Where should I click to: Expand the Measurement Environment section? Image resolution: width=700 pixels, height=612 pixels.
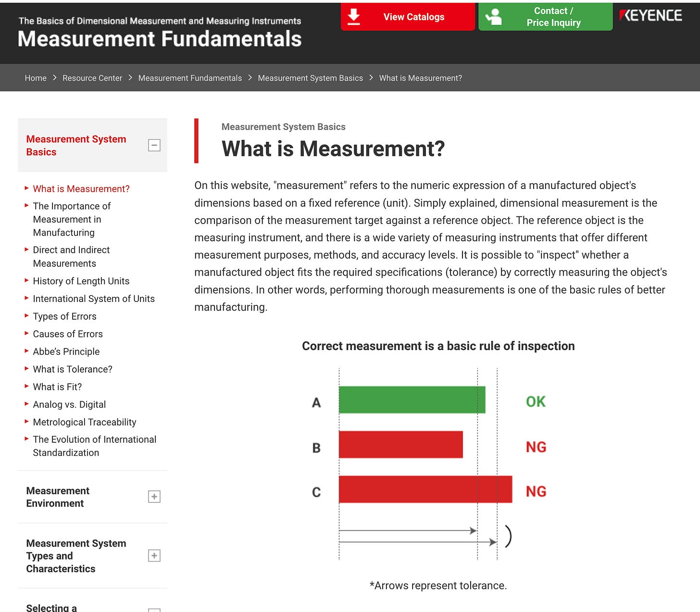click(154, 497)
